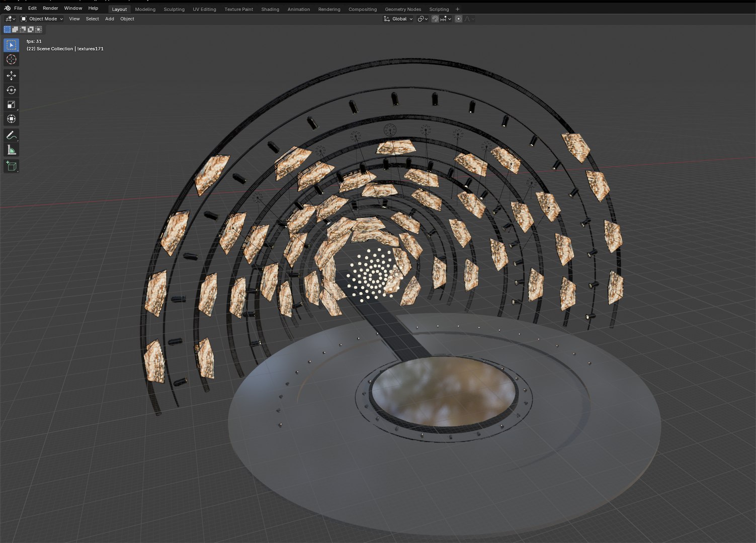Set selection mode to invert

31,29
